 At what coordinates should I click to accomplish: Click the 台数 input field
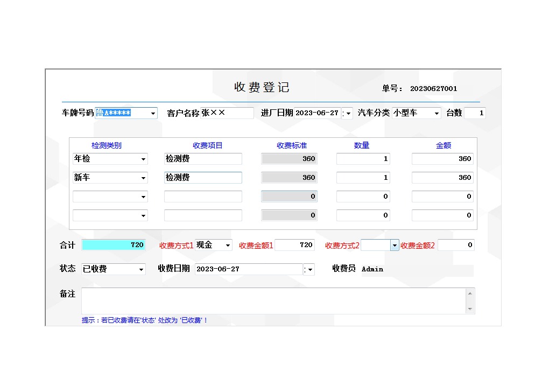(475, 113)
